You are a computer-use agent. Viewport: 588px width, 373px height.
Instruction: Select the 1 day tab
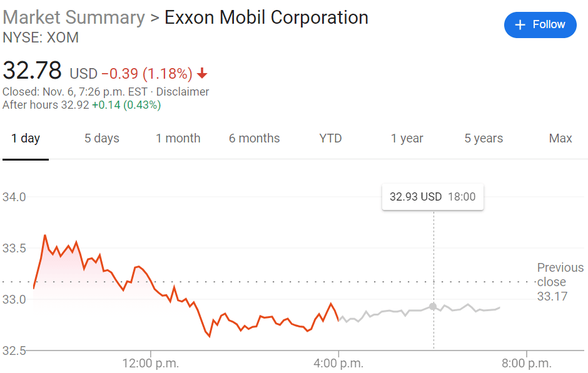26,139
